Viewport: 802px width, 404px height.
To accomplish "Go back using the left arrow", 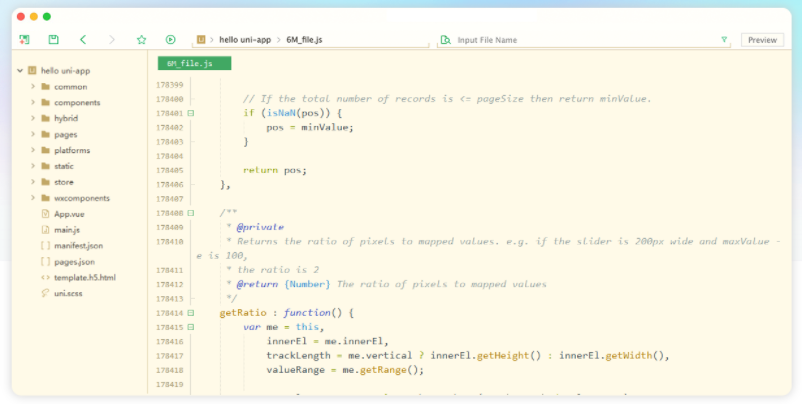I will 83,40.
